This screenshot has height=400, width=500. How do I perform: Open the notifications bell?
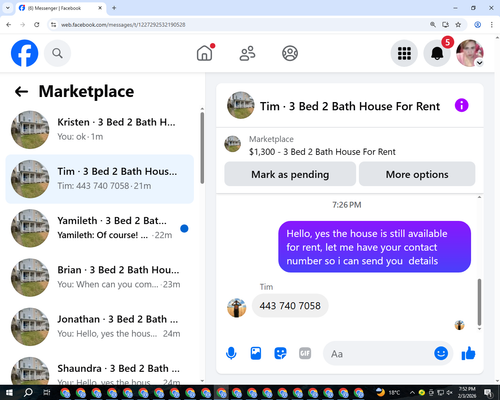pyautogui.click(x=437, y=53)
